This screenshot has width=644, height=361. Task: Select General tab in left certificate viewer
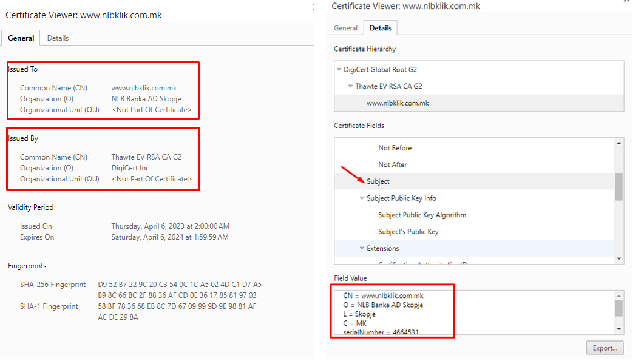21,38
